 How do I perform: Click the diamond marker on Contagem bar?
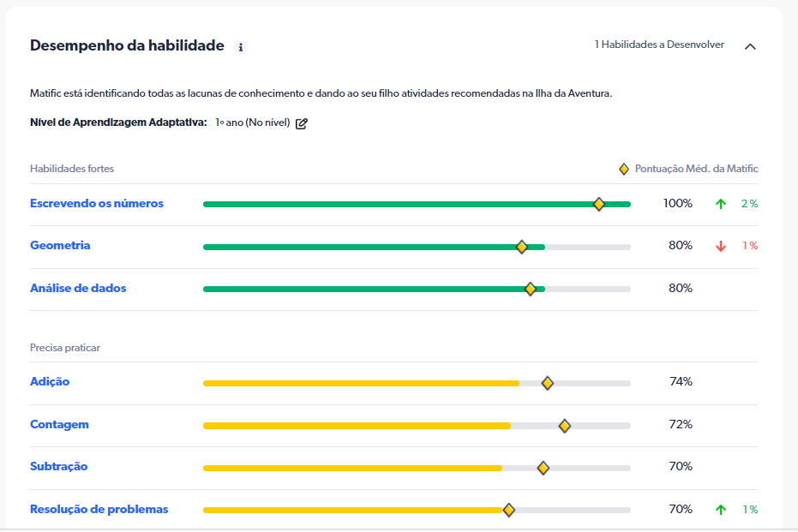[564, 426]
